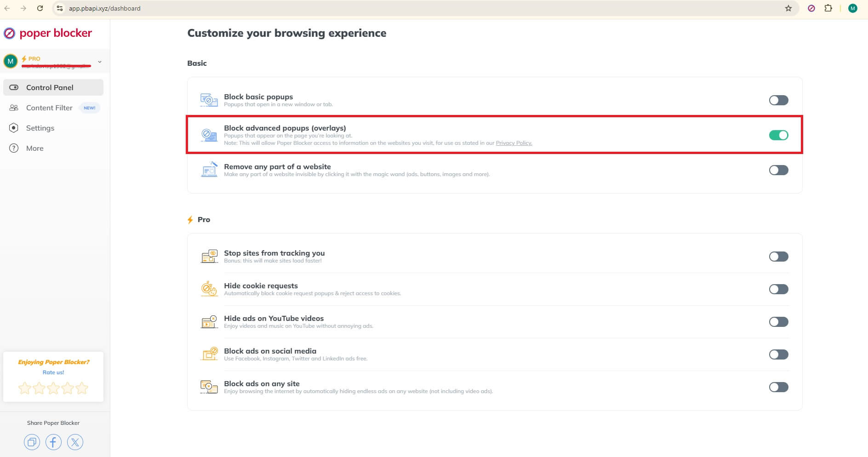Toggle Block ads on any site
868x457 pixels.
point(778,387)
